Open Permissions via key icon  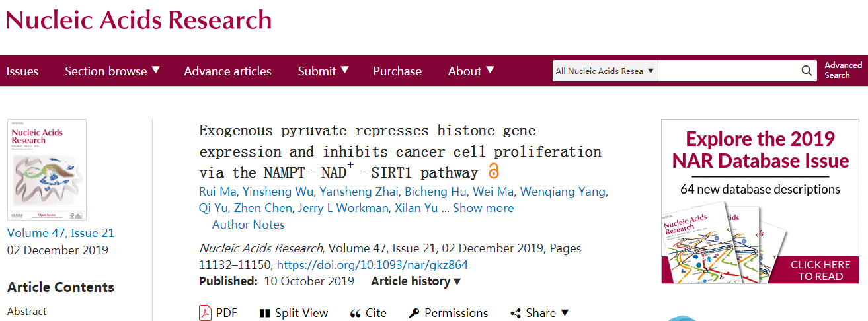point(414,313)
